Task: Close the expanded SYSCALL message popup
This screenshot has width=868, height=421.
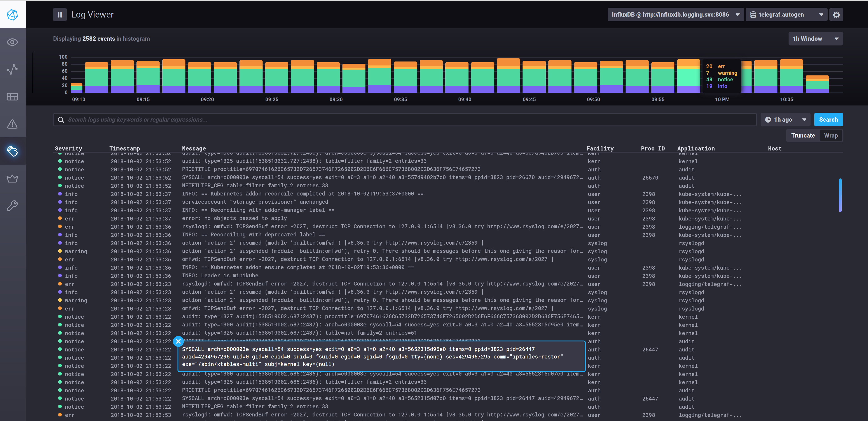Action: (178, 341)
